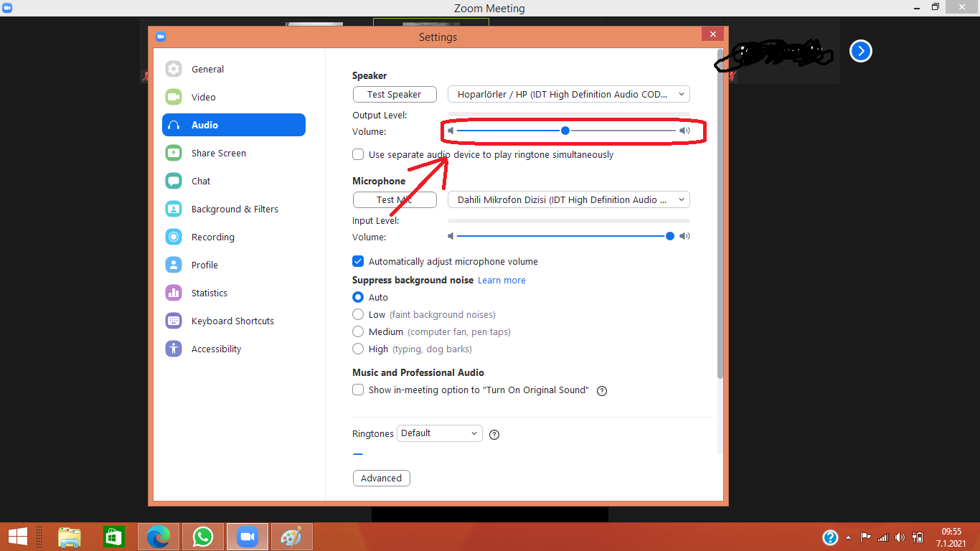Uncheck Automatically adjust microphone volume
The width and height of the screenshot is (980, 551).
(x=358, y=261)
